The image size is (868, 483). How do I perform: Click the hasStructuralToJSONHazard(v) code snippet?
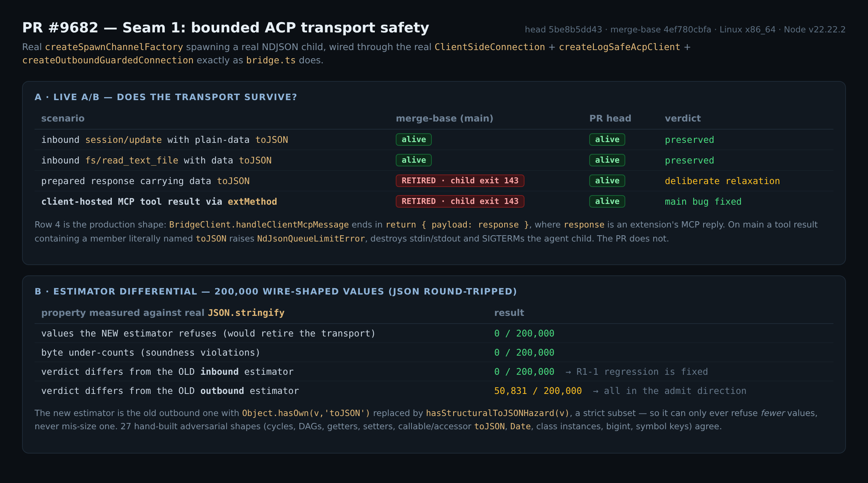click(x=498, y=413)
